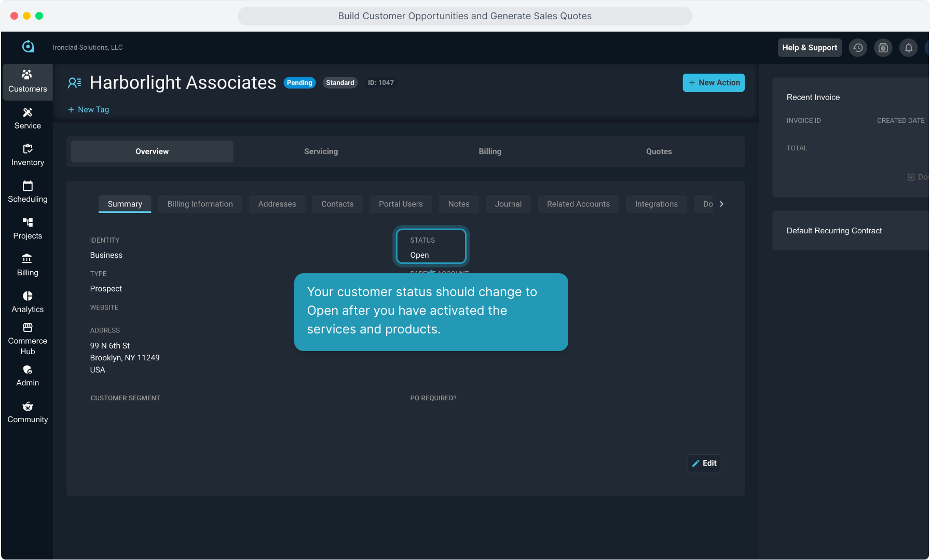Click the notifications bell icon
The image size is (930, 560).
(x=908, y=48)
